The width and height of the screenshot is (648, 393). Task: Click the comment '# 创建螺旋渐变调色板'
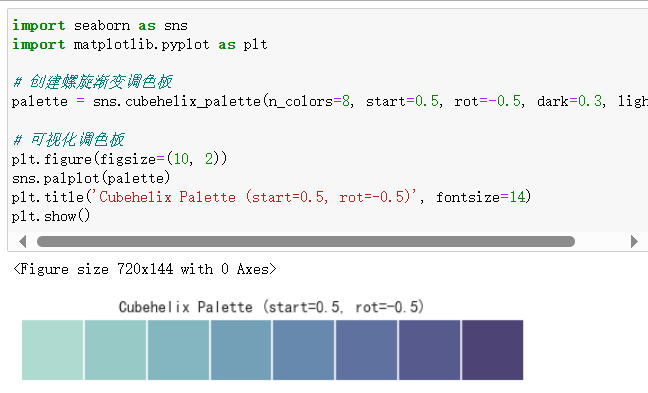point(92,82)
